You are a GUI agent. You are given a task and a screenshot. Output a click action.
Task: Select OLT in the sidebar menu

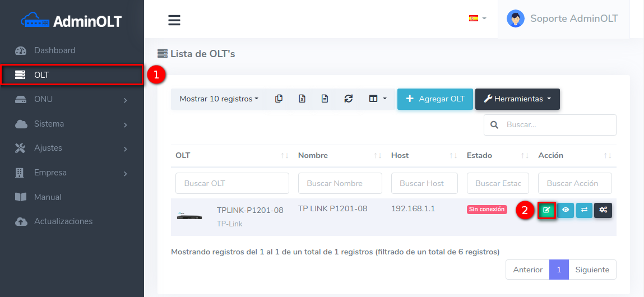pos(72,75)
